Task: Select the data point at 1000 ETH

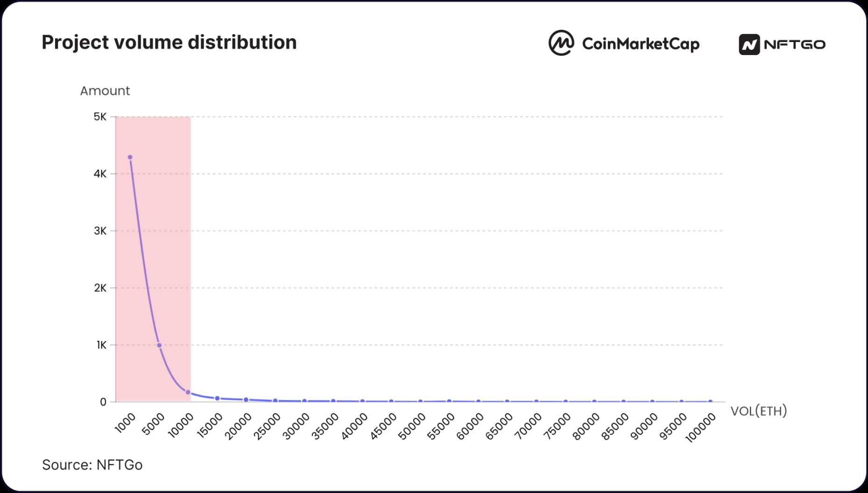Action: [x=130, y=157]
